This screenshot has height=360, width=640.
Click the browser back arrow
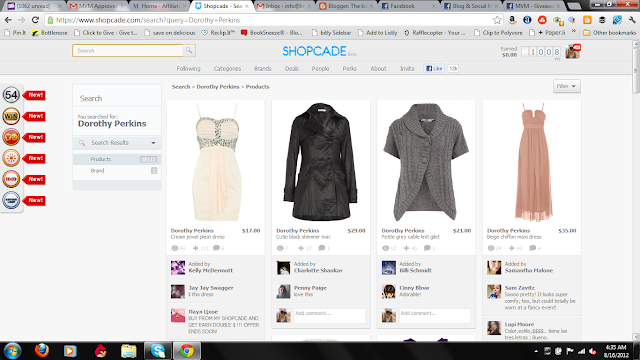point(8,20)
